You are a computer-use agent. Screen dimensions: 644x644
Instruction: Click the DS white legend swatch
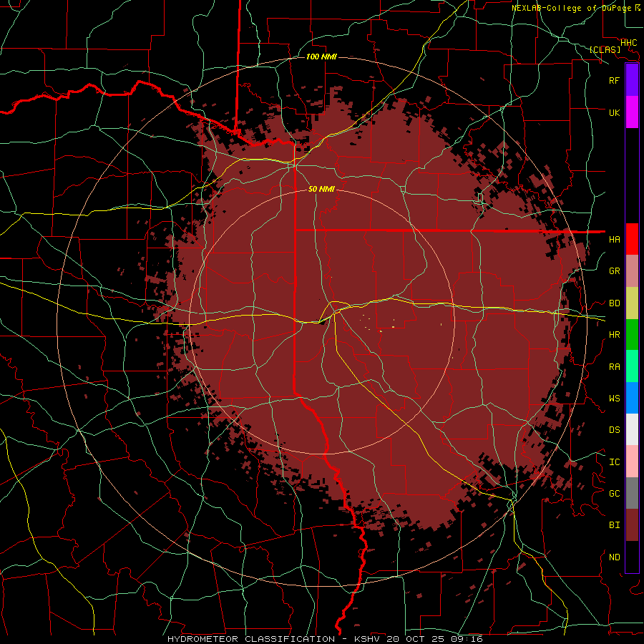[x=632, y=429]
